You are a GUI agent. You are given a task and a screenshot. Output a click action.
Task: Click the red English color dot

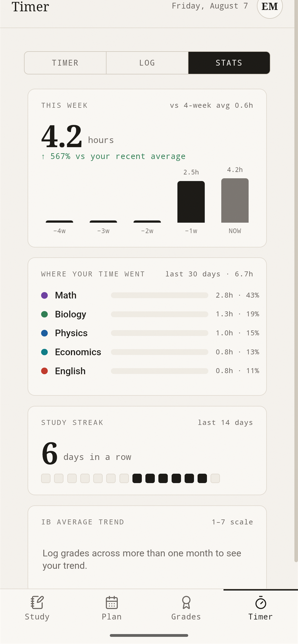pos(44,371)
